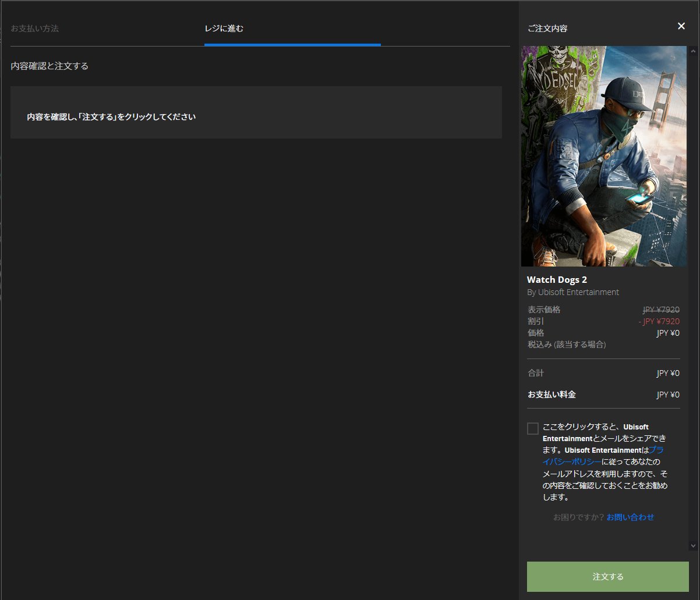Click the By Ubisoft Entertainment text

pyautogui.click(x=573, y=292)
